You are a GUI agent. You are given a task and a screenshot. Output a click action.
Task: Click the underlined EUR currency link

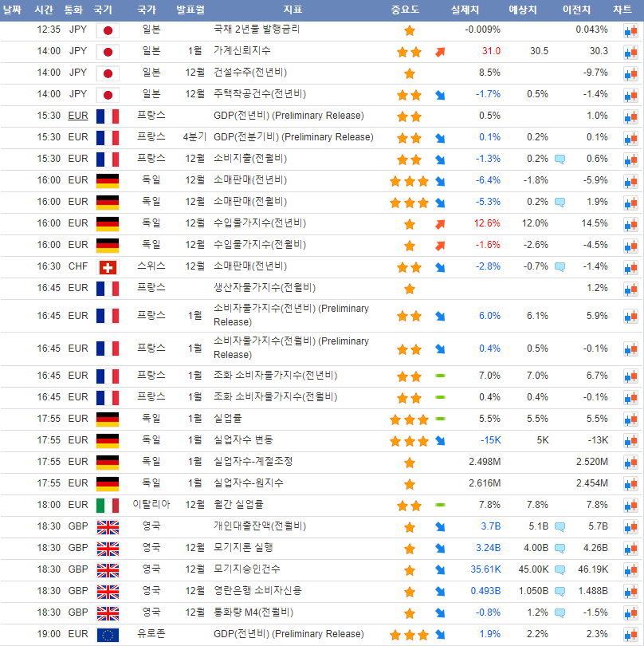pyautogui.click(x=78, y=116)
